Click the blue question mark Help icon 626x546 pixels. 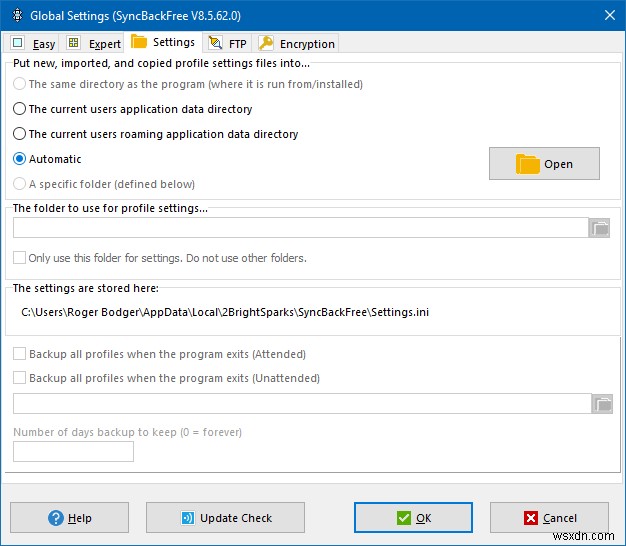tap(54, 518)
